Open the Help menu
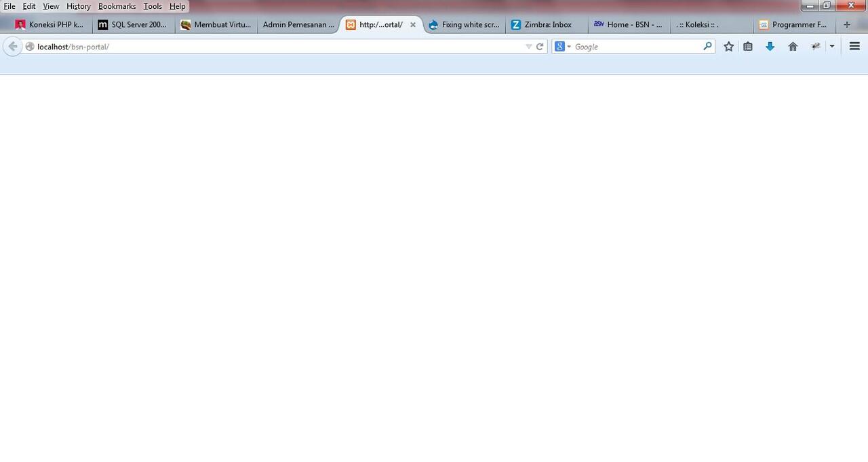 [x=178, y=6]
